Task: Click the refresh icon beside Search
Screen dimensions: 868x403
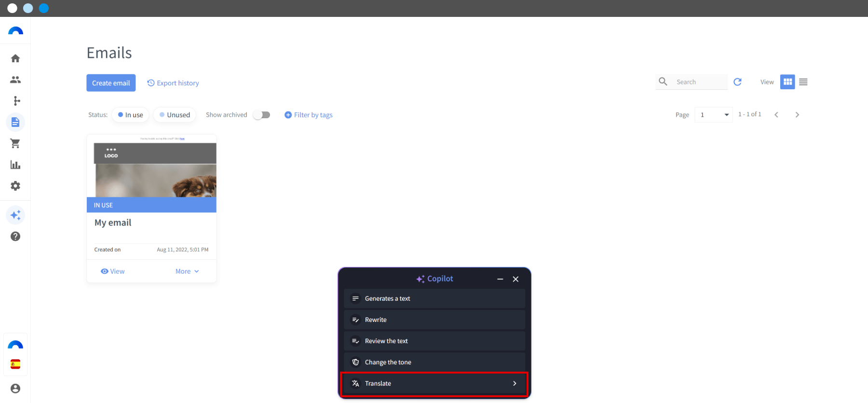Action: 737,82
